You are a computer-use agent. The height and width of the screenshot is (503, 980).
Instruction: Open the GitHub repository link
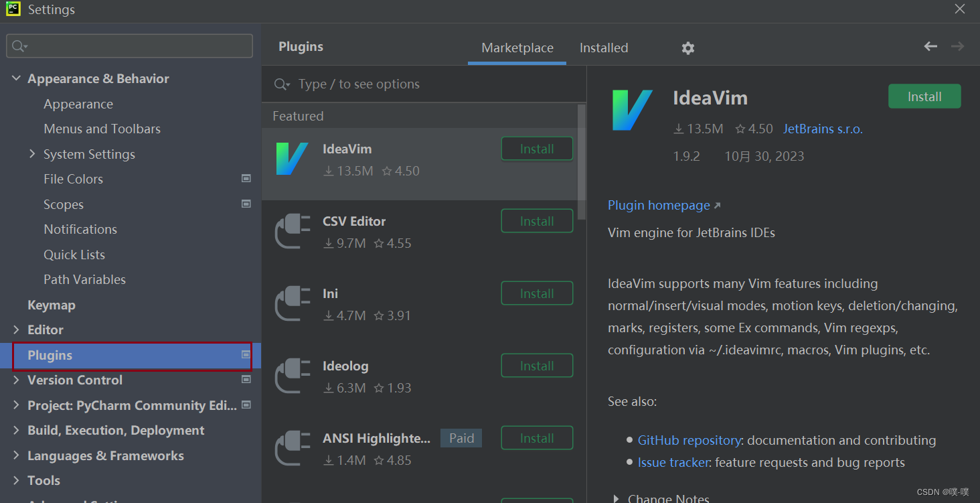[689, 440]
